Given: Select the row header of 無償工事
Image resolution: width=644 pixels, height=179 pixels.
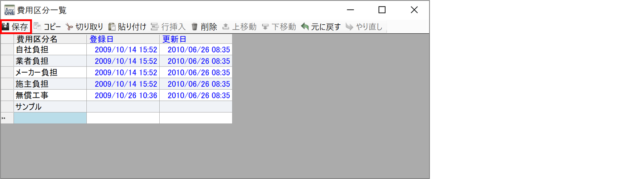Looking at the screenshot, I should pos(7,95).
